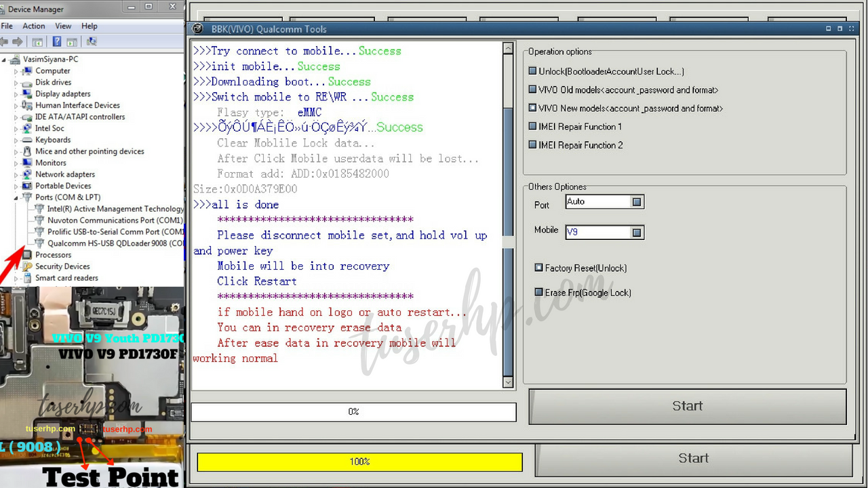Click the Smart card readers icon
868x488 pixels.
click(x=27, y=278)
